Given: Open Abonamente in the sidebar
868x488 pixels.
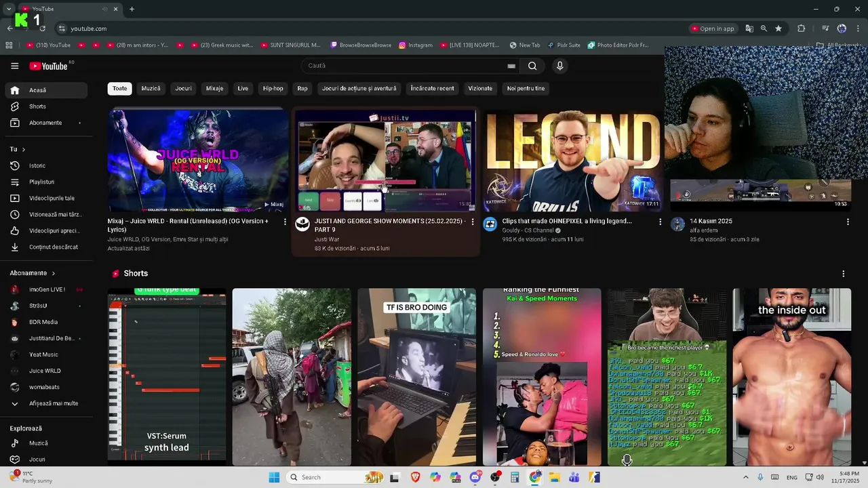Looking at the screenshot, I should [x=46, y=123].
